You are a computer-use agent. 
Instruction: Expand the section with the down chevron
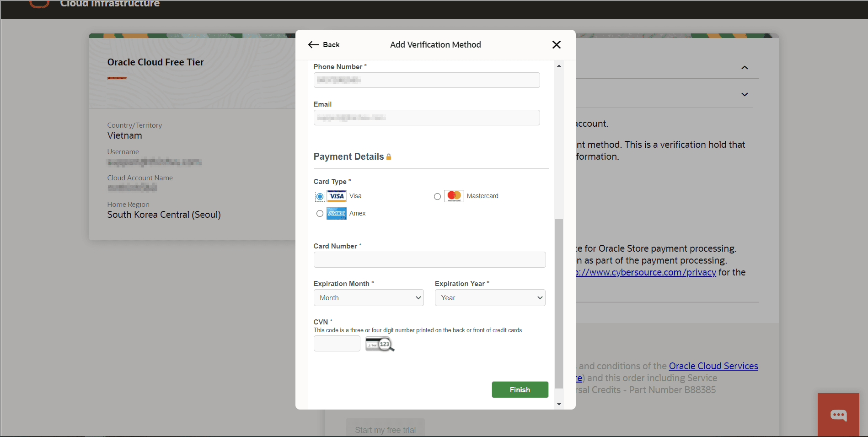tap(745, 94)
